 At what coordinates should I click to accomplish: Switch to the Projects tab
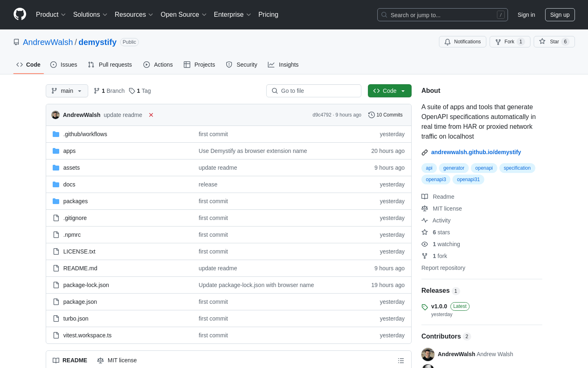[199, 65]
